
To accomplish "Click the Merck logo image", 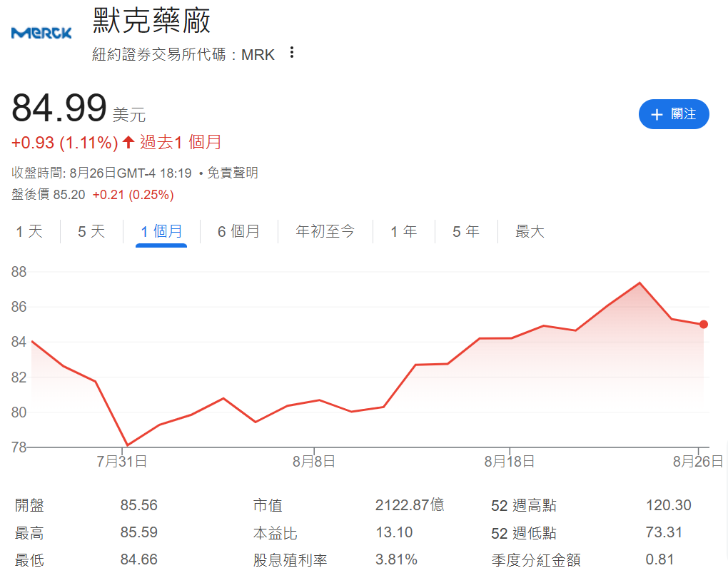I will pos(41,33).
